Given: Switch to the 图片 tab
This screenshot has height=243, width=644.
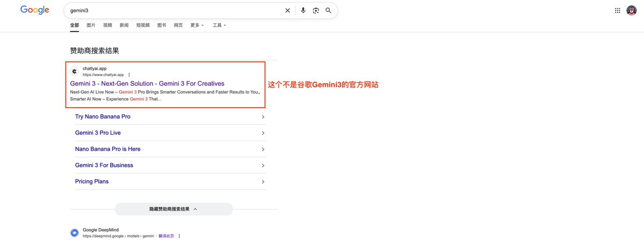Looking at the screenshot, I should (91, 25).
